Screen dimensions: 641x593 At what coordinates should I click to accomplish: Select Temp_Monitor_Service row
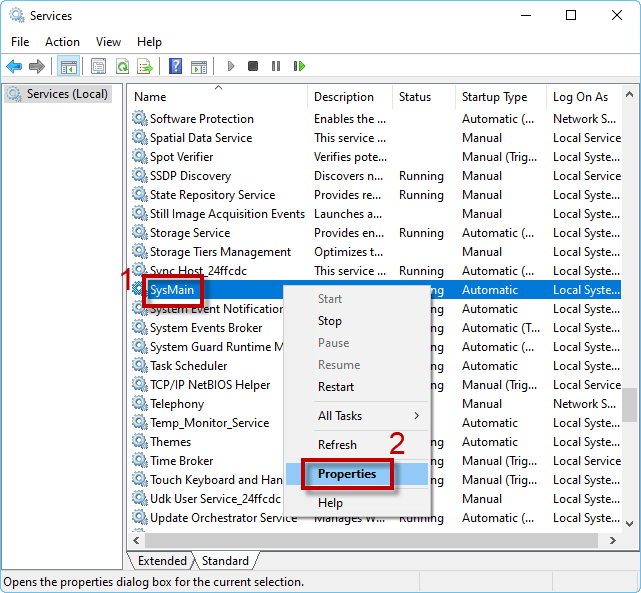(x=376, y=423)
